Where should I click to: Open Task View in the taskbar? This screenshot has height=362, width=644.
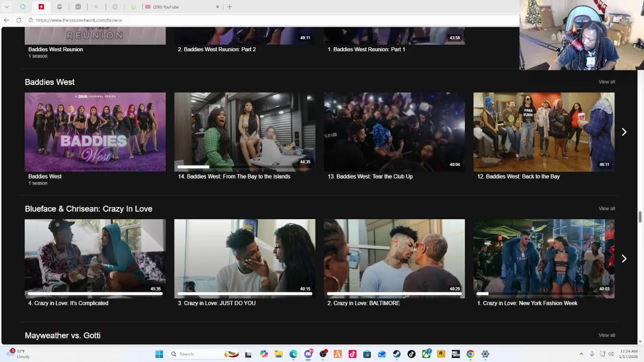pyautogui.click(x=248, y=354)
